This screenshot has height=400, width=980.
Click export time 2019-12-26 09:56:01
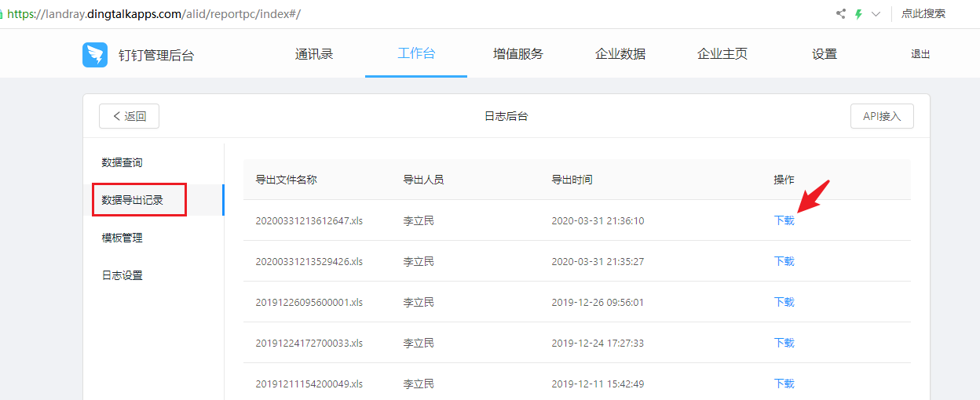coord(598,302)
